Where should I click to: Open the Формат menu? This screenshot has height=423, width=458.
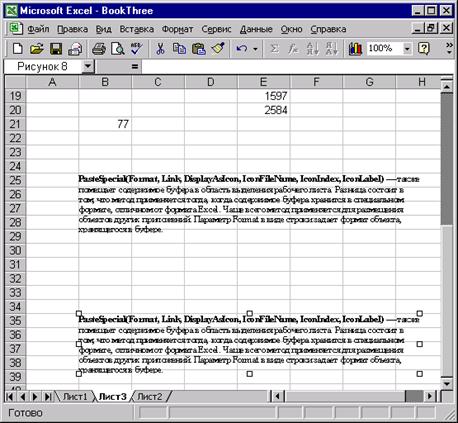(x=177, y=29)
